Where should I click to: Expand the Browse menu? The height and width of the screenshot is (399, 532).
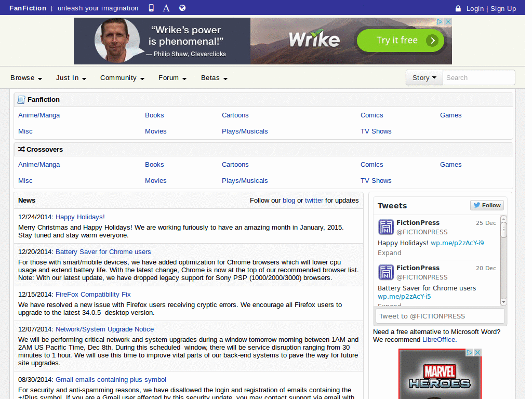coord(26,78)
